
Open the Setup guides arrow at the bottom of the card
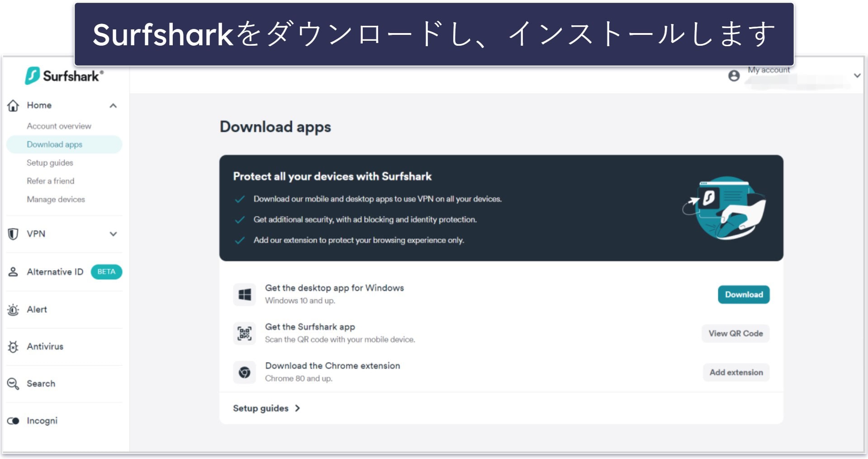[297, 408]
